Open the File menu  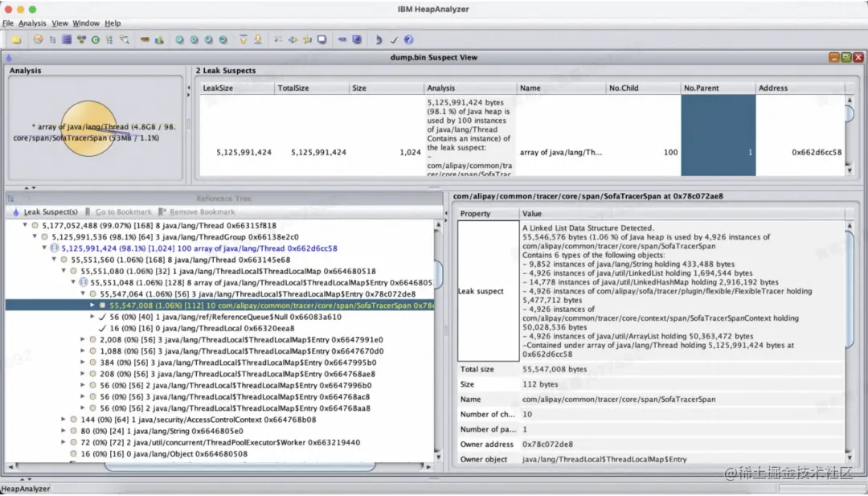[x=8, y=23]
